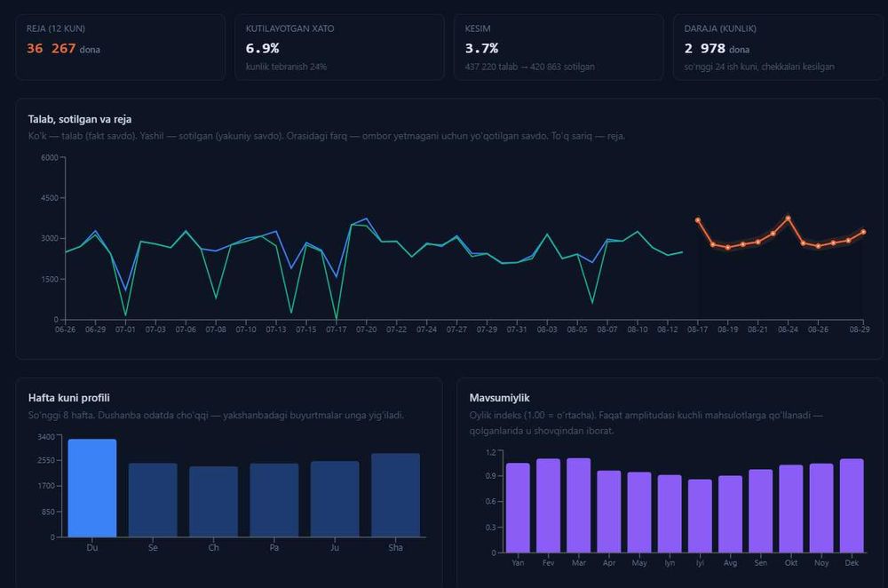Click the description starting "Ko'k — talab"
The width and height of the screenshot is (888, 588).
[327, 136]
